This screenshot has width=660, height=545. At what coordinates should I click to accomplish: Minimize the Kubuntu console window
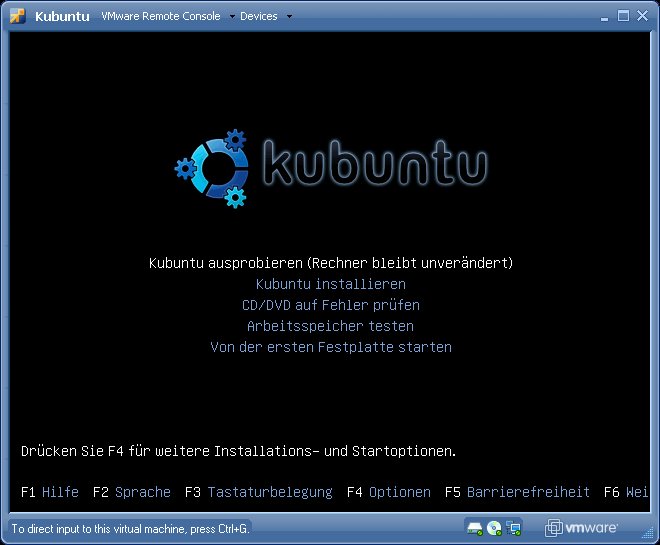point(604,17)
